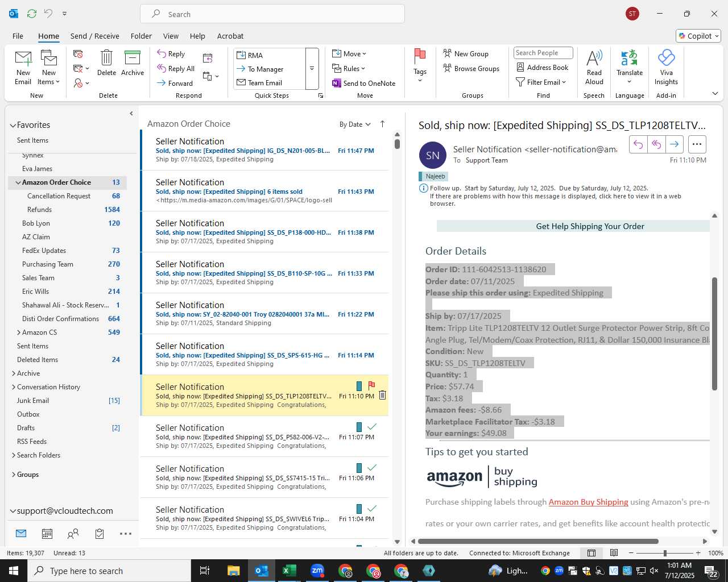Click the Read Aloud icon
The height and width of the screenshot is (582, 728).
[x=594, y=67]
